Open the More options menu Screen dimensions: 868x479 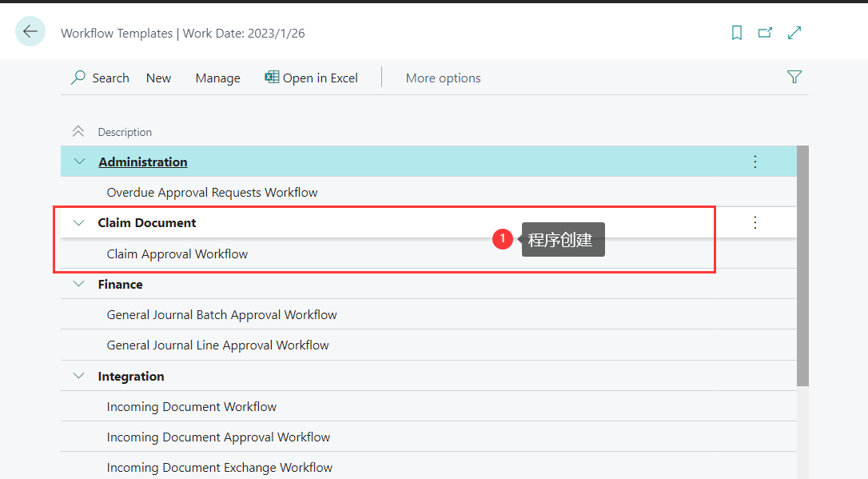point(443,78)
